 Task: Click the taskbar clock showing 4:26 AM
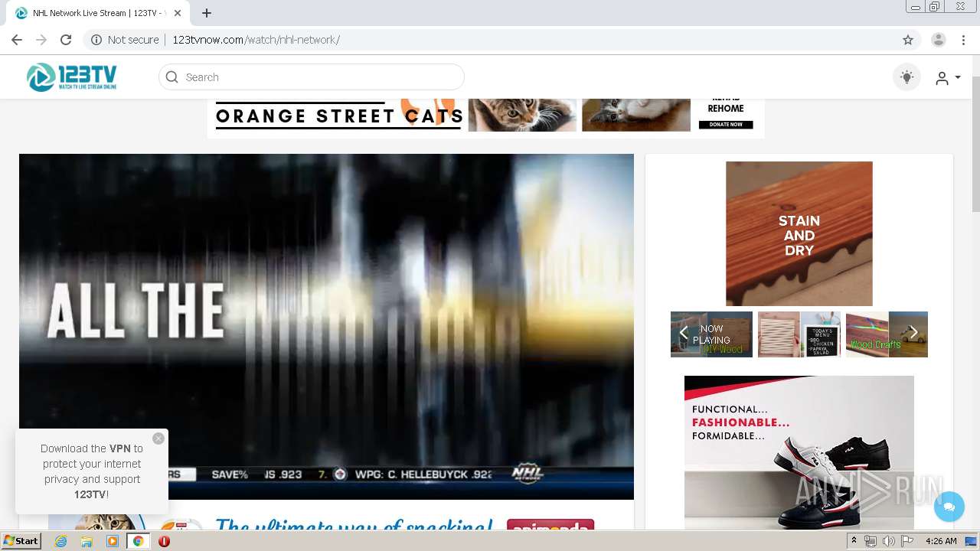coord(941,541)
